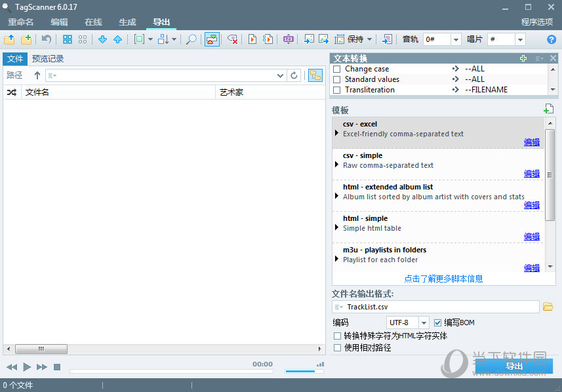The height and width of the screenshot is (392, 562).
Task: Enable the Change case text transformation
Action: pos(337,69)
